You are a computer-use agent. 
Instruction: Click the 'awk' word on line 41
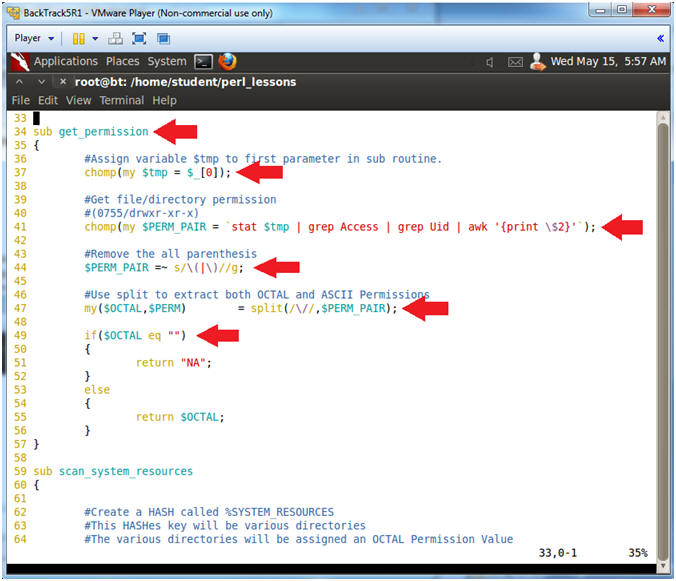coord(478,227)
